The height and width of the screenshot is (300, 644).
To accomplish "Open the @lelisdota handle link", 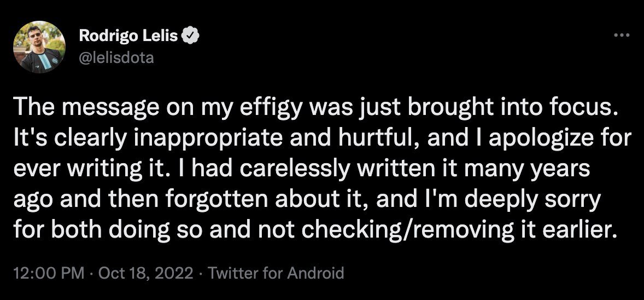I will (116, 57).
